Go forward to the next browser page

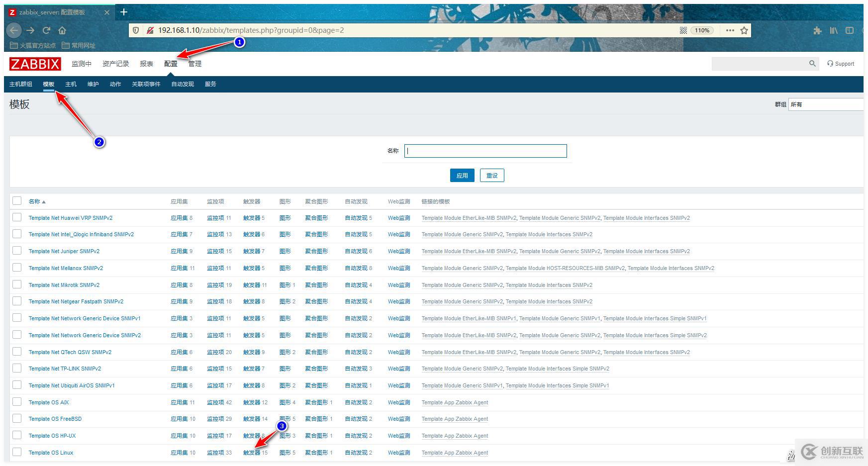pyautogui.click(x=30, y=30)
